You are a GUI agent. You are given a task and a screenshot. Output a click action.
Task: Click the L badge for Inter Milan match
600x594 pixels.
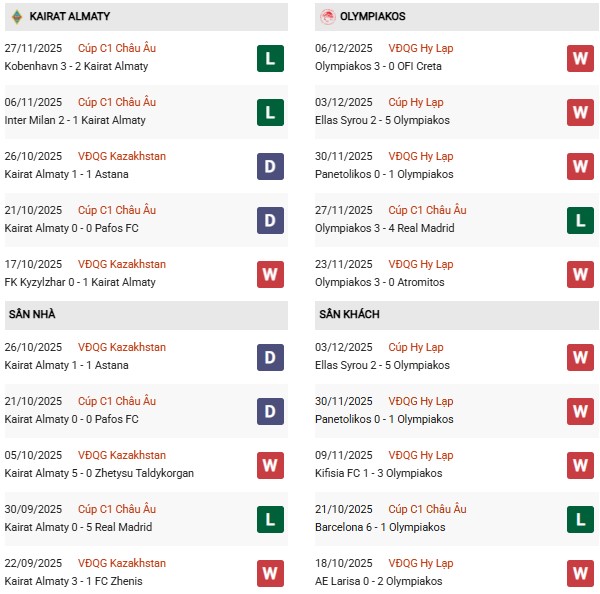(270, 112)
